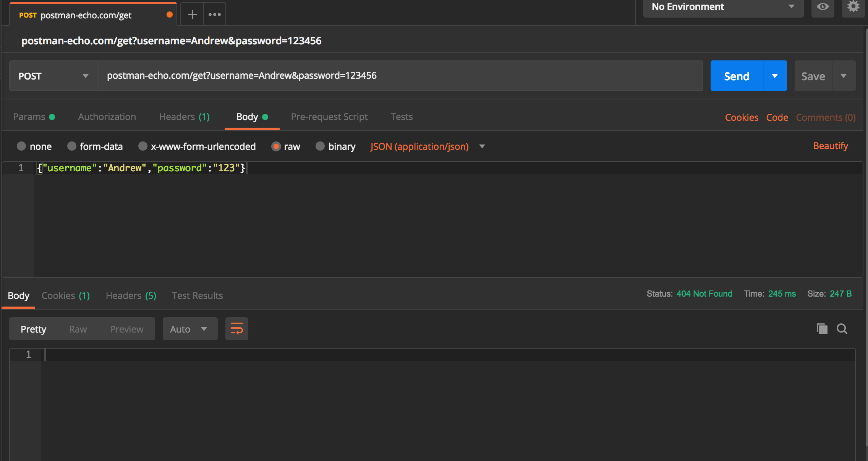Open the response Cookies (1) tab
This screenshot has width=868, height=461.
coord(66,295)
